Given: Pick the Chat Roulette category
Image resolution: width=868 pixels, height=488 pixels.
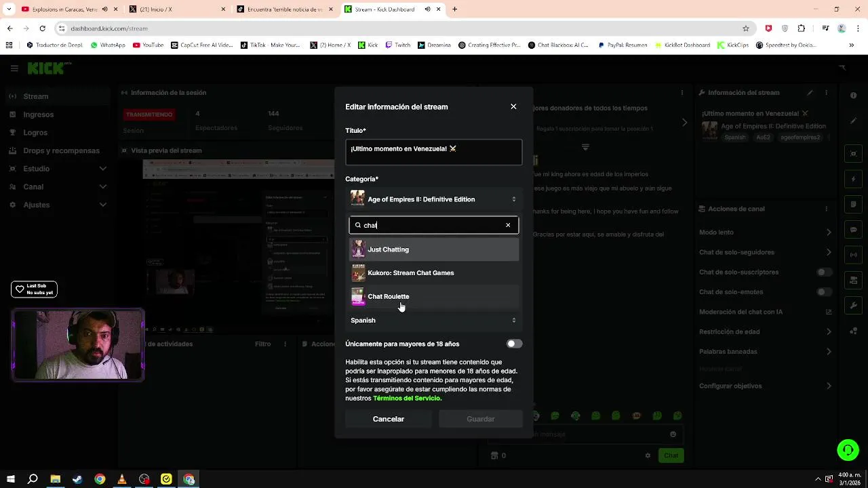Looking at the screenshot, I should [x=434, y=296].
